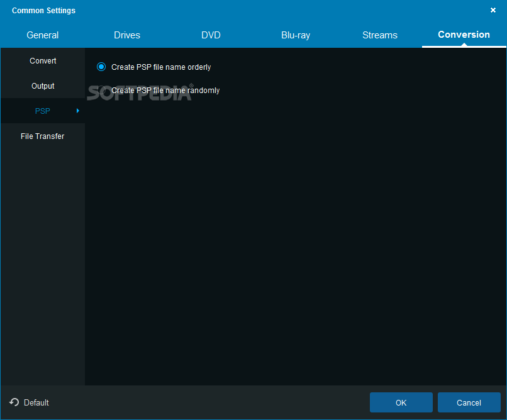Screen dimensions: 507x420
Task: Go to the Streams tab
Action: 380,35
